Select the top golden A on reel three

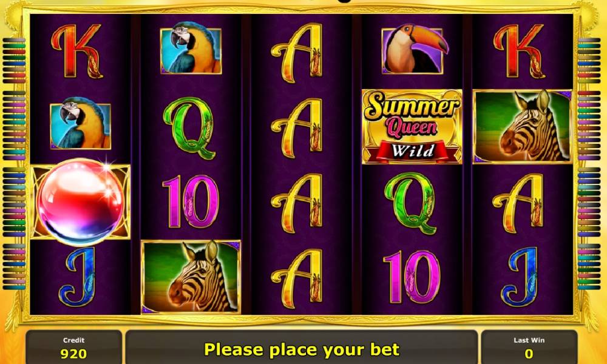pyautogui.click(x=297, y=53)
